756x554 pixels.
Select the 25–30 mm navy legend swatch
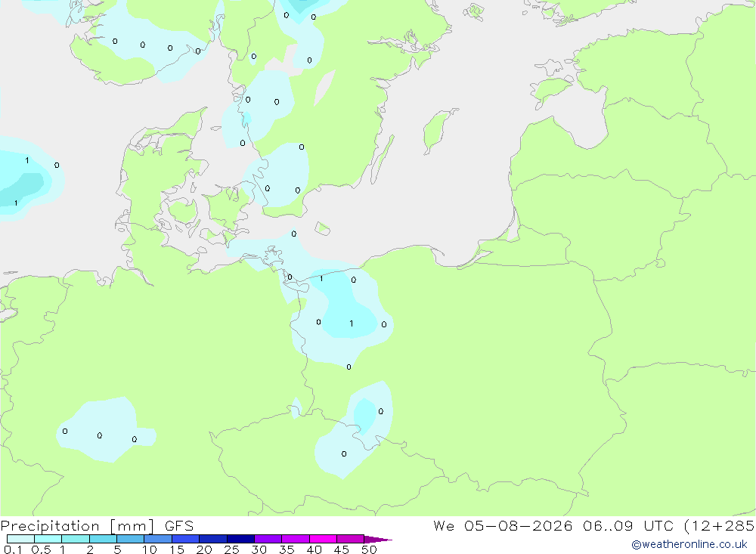240,539
